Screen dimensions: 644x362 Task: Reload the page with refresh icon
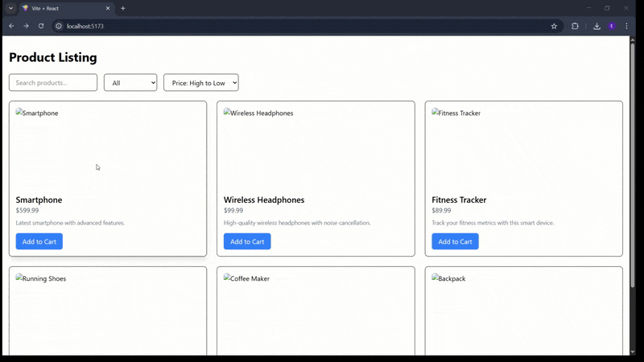pos(41,26)
